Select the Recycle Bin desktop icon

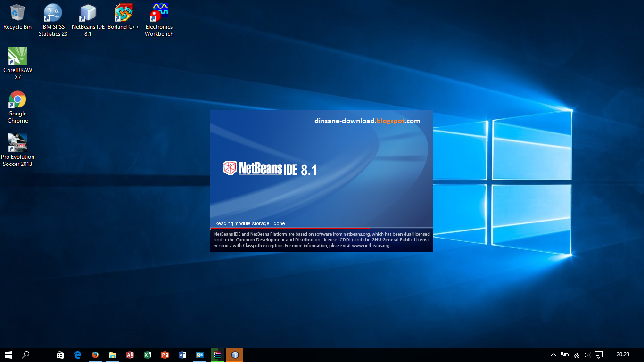pyautogui.click(x=17, y=17)
